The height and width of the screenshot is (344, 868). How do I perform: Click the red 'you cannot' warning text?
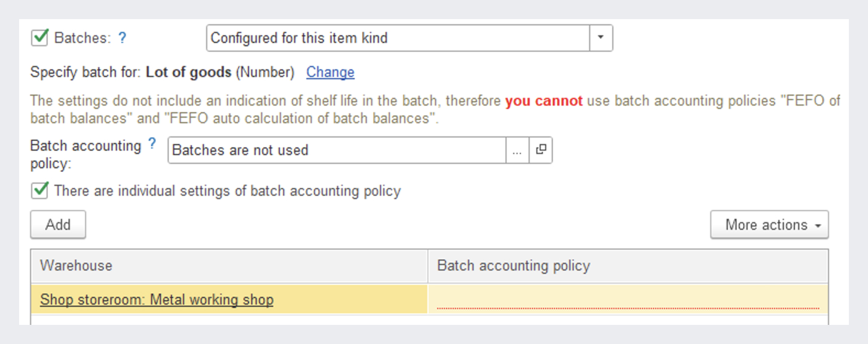543,101
